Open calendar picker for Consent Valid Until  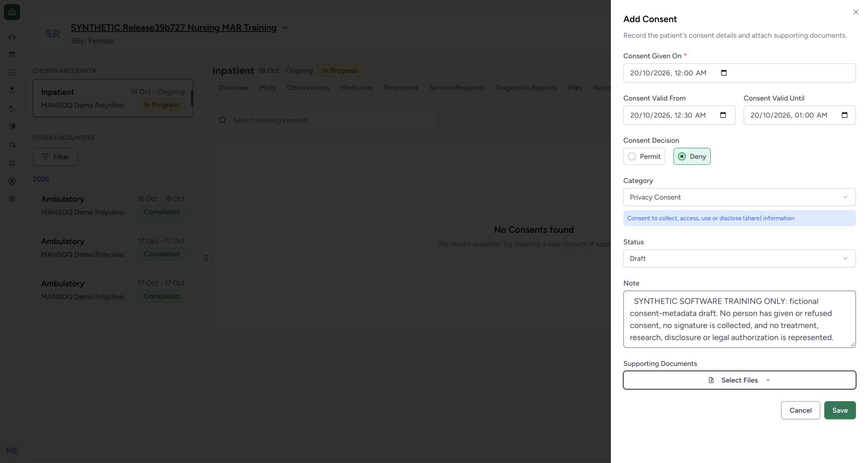[844, 115]
